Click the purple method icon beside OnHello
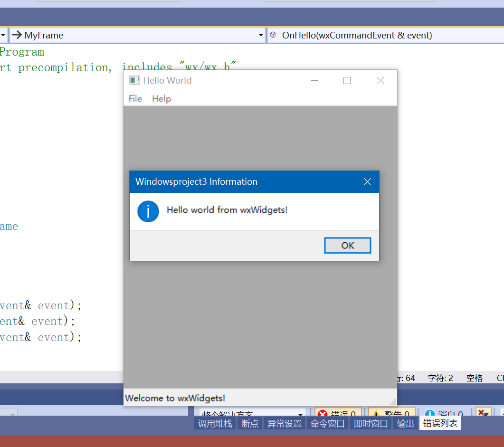504x447 pixels. (x=273, y=35)
